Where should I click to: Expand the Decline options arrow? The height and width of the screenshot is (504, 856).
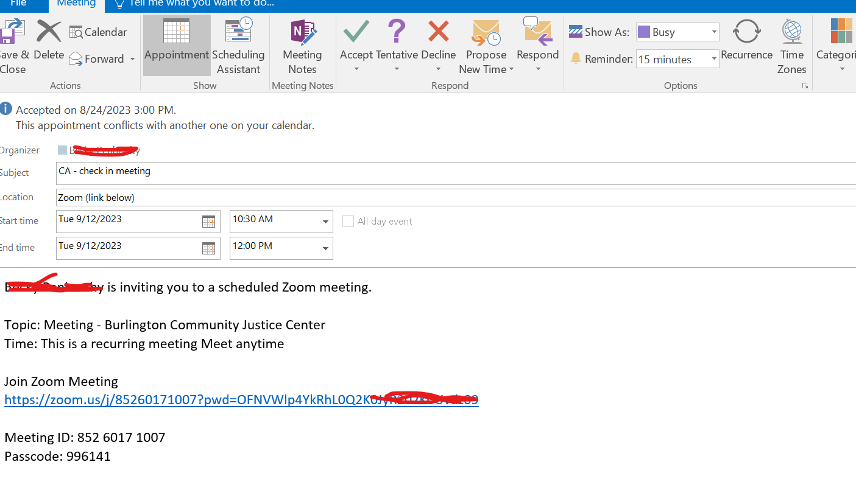point(438,69)
